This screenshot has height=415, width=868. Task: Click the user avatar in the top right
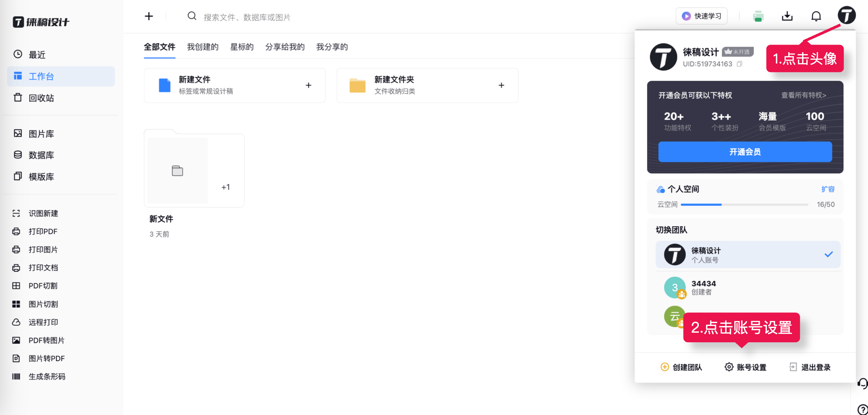click(x=847, y=16)
